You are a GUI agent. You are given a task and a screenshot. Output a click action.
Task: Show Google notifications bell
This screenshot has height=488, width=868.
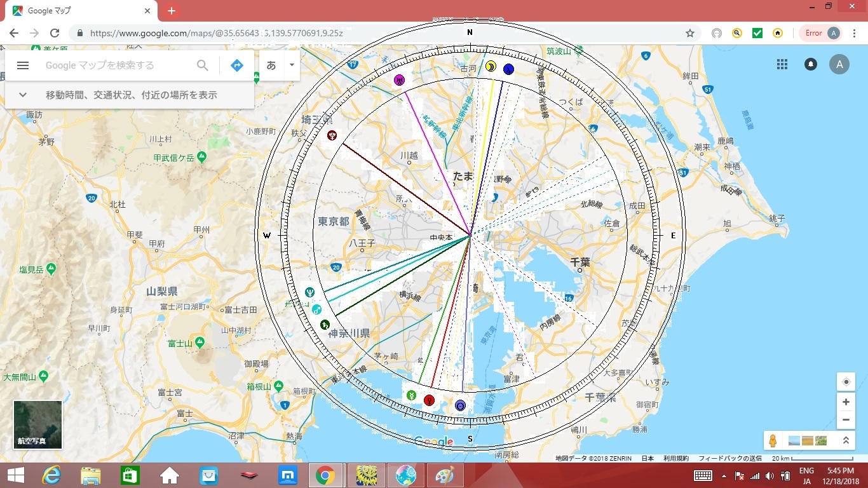tap(811, 64)
